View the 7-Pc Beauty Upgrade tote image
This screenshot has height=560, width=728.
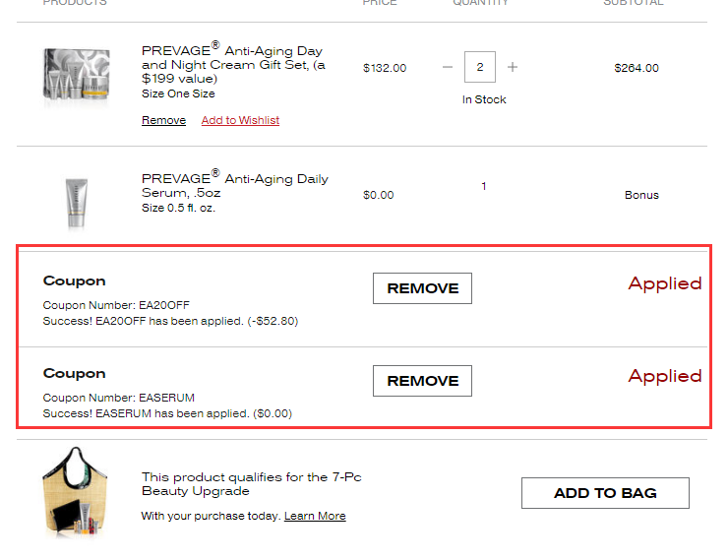tap(77, 492)
